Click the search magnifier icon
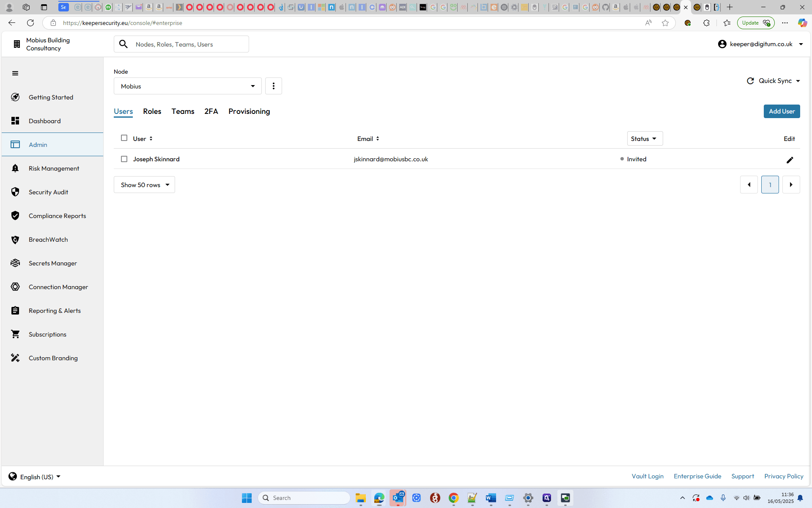Screen dimensions: 812x508 (123, 44)
